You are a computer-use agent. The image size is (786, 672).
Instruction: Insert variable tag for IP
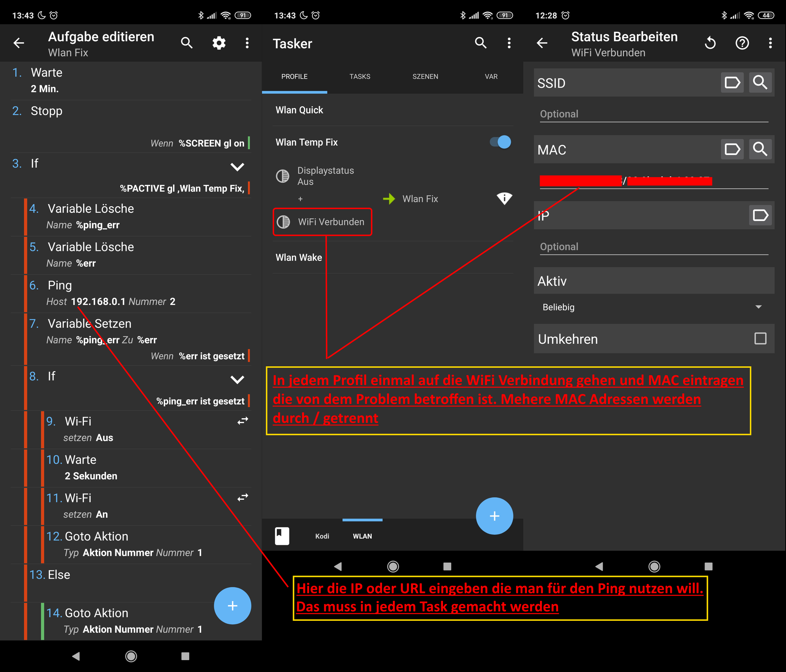(x=760, y=215)
